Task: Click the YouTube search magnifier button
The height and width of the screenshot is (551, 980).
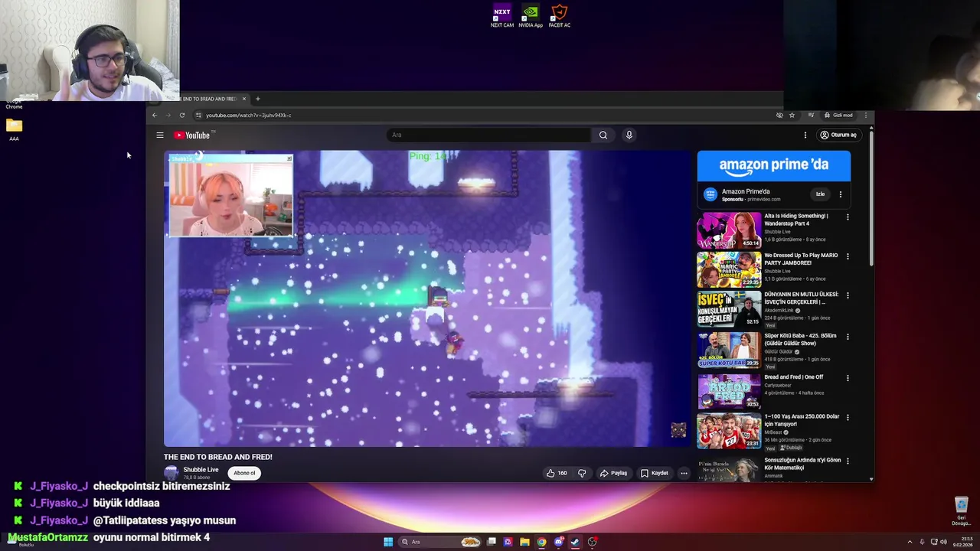Action: coord(603,135)
